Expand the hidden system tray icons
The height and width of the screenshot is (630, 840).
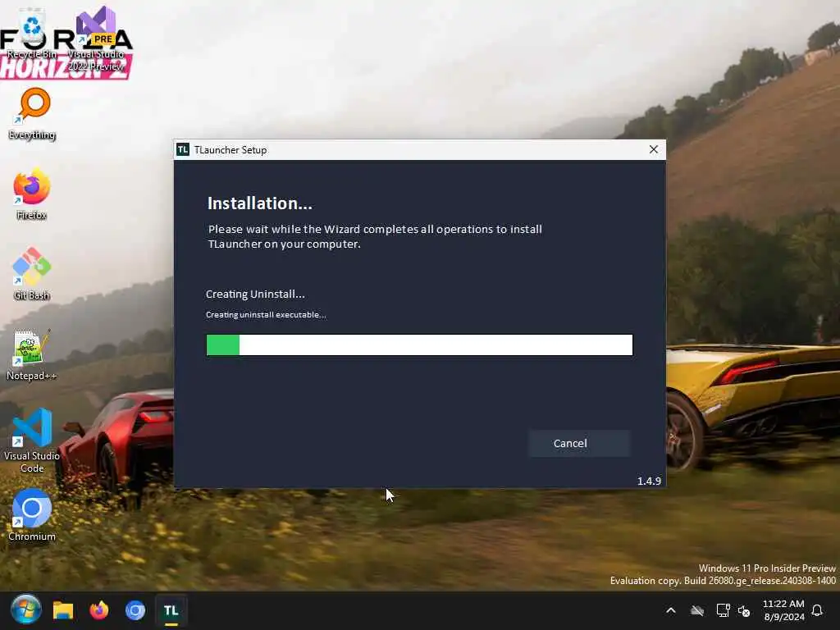tap(671, 610)
